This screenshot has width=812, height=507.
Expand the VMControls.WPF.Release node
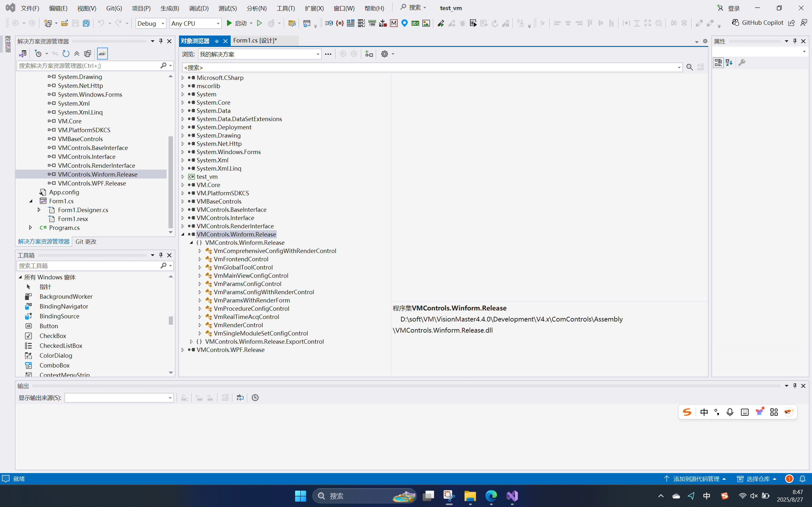pos(183,350)
